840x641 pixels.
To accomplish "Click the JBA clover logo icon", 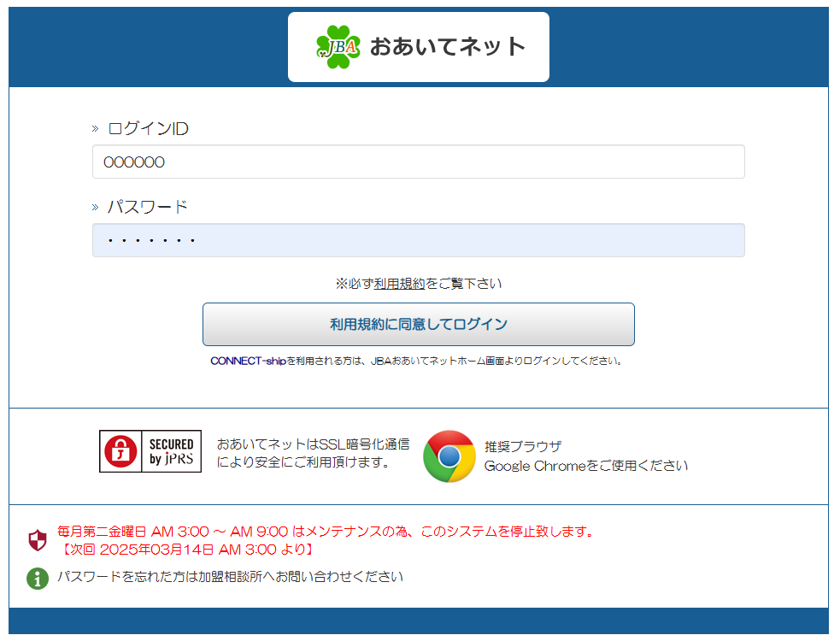I will click(337, 46).
